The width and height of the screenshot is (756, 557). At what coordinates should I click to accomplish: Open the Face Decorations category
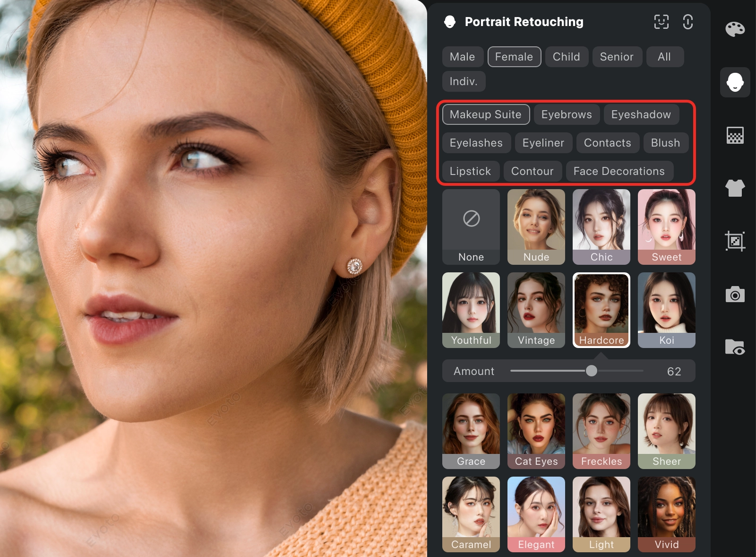[x=619, y=171]
